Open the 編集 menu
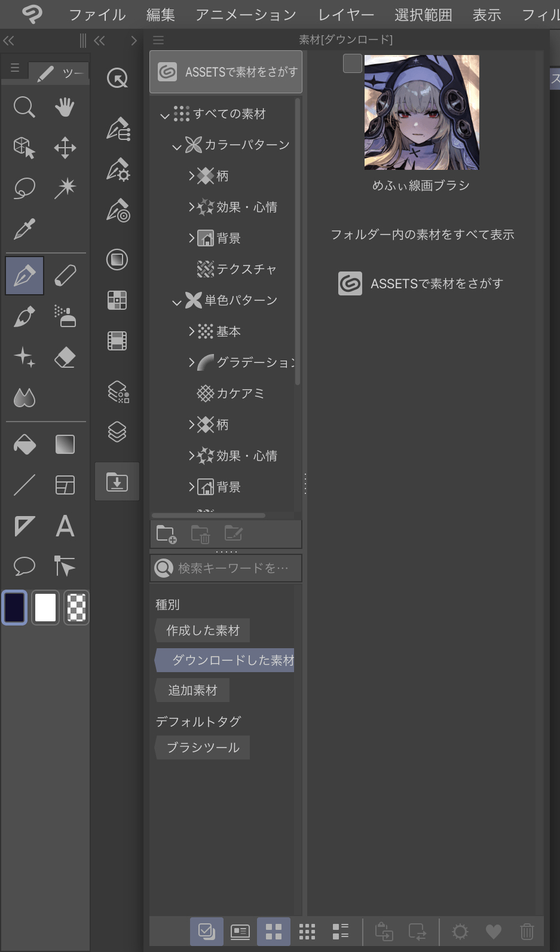 tap(161, 14)
